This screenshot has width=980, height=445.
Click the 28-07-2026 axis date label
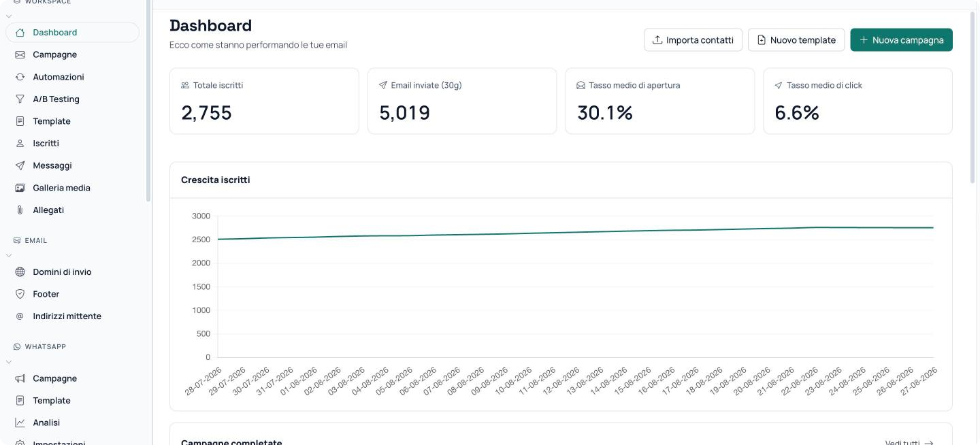click(x=204, y=382)
